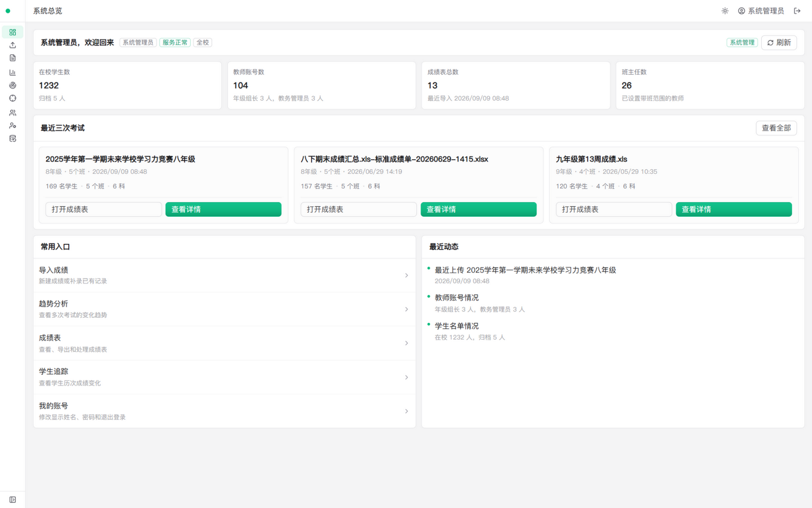Click the green dot logo

(8, 11)
